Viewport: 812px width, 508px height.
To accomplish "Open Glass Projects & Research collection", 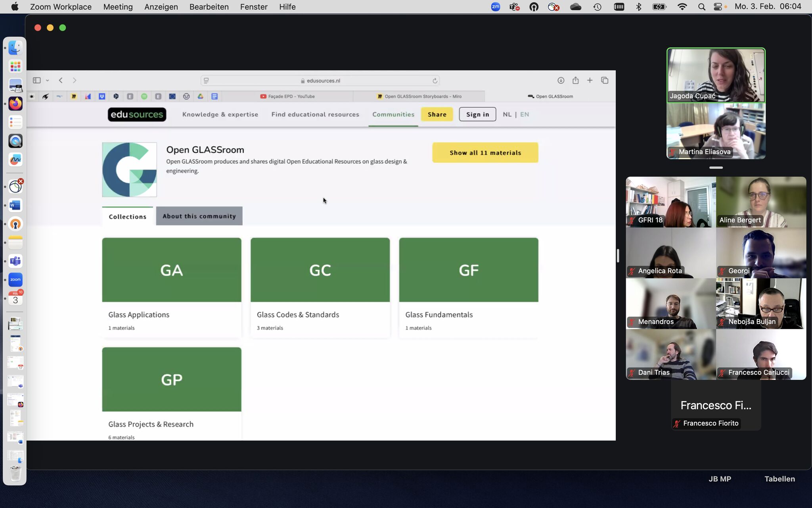I will (x=172, y=394).
